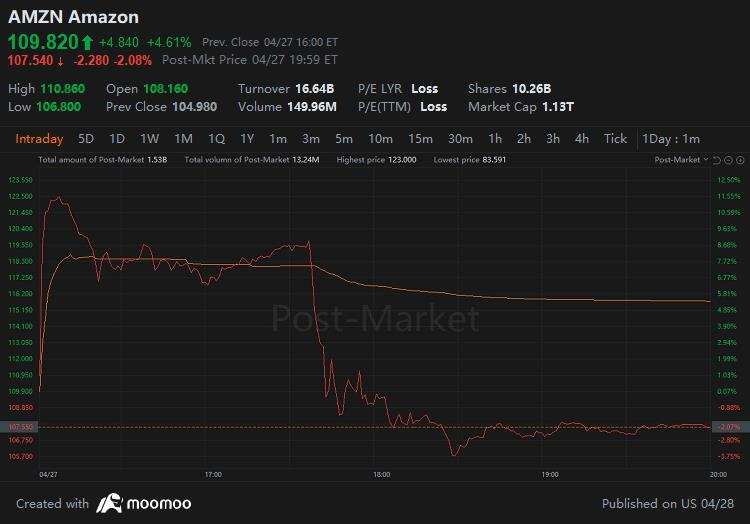Select the 1Y yearly timeframe tab

tap(247, 139)
